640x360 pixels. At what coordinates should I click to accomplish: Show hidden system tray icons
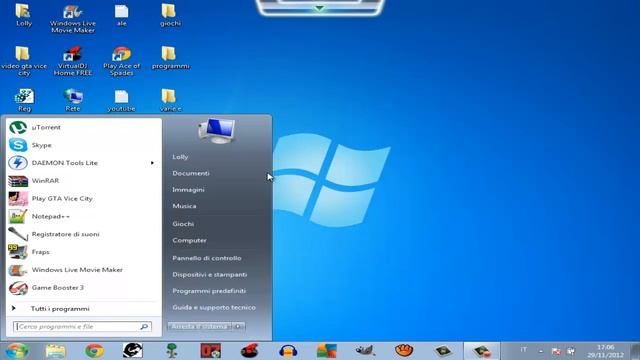pyautogui.click(x=541, y=351)
